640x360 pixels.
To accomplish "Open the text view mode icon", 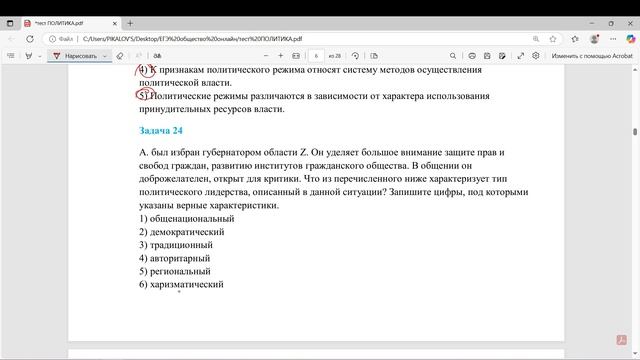I will (157, 56).
